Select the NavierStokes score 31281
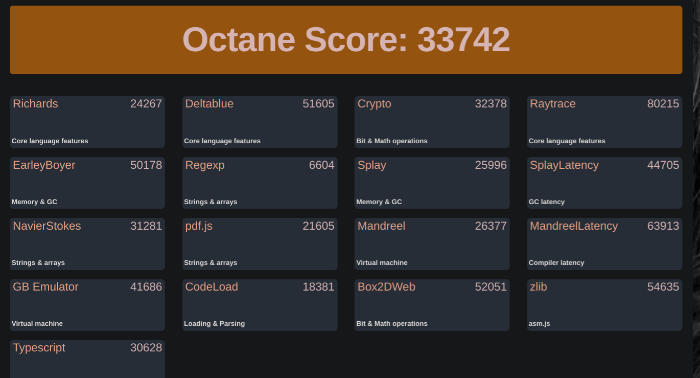Screen dimensions: 700x378 146,226
